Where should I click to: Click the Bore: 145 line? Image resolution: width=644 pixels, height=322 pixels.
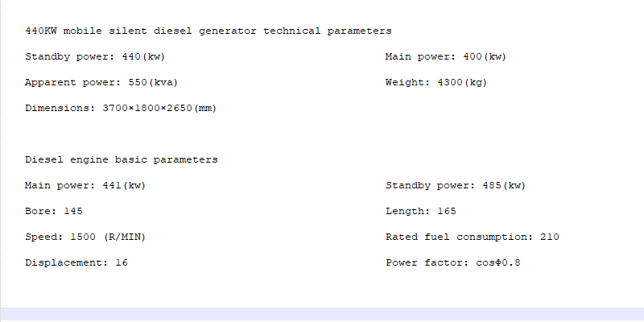54,211
